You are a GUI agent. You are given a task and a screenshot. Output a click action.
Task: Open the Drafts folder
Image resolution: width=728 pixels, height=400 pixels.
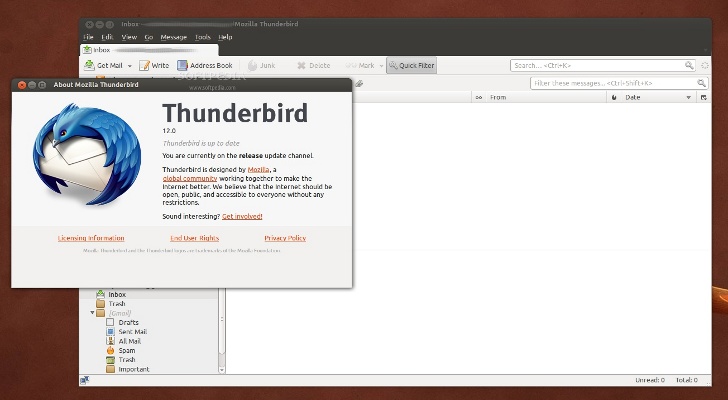pos(128,323)
